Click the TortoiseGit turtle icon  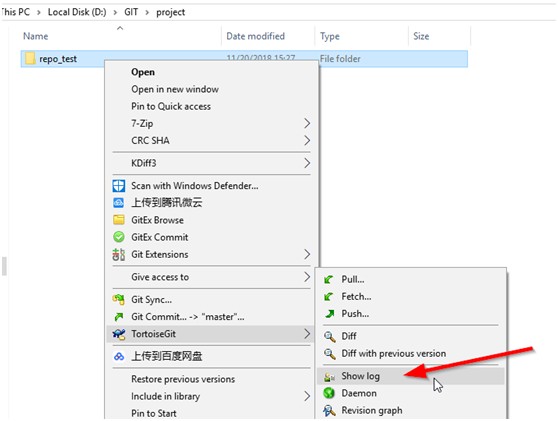(119, 334)
